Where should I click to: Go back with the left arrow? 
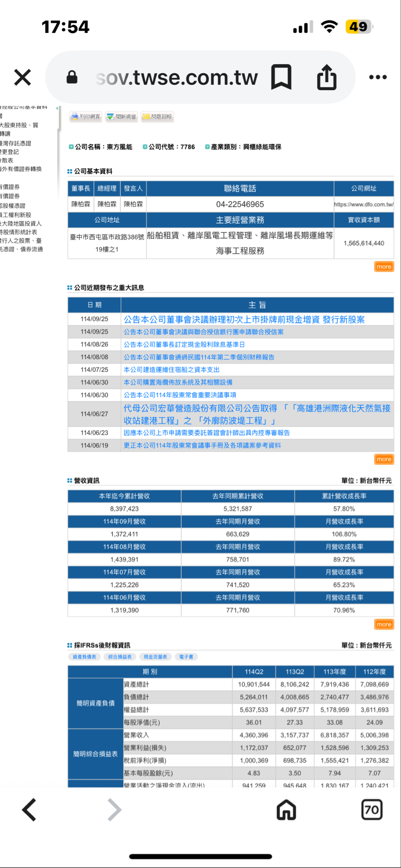(29, 810)
